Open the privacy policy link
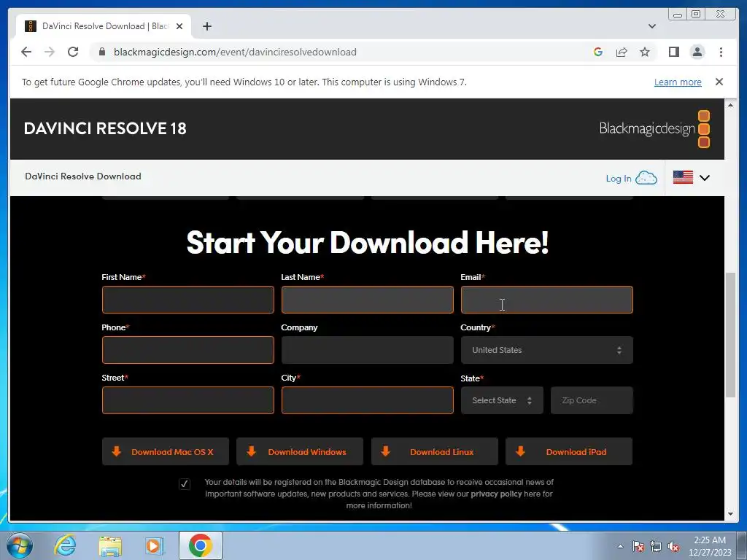Screen dimensions: 747x560 [496, 494]
